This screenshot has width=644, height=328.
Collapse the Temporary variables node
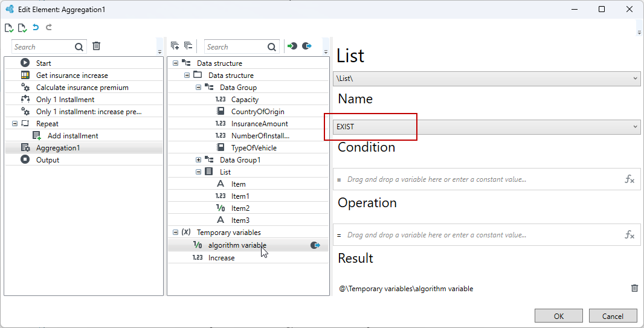coord(175,233)
